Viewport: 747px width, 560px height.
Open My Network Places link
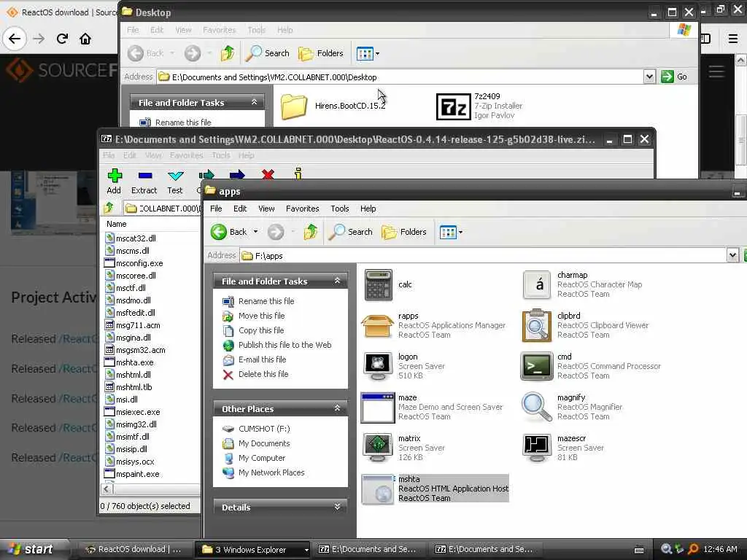[x=271, y=472]
